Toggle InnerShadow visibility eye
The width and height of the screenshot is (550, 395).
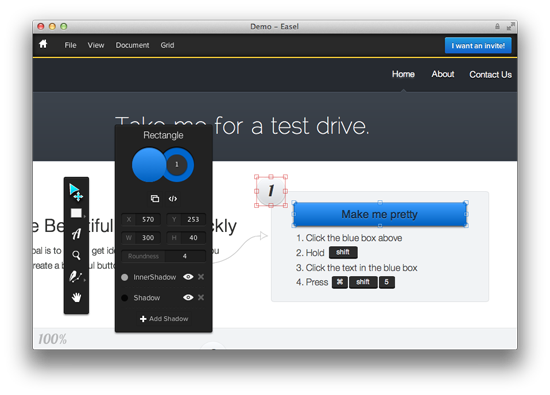coord(188,277)
